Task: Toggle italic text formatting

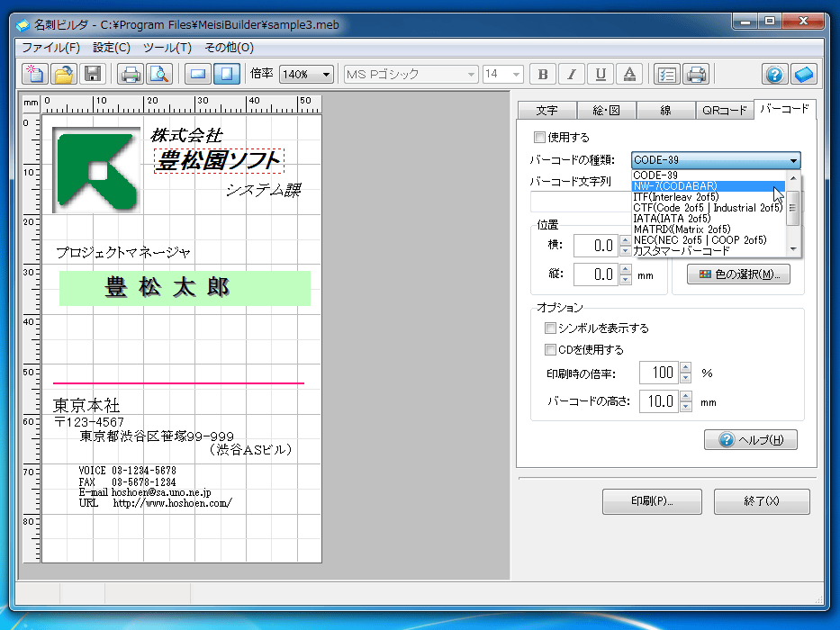Action: 572,74
